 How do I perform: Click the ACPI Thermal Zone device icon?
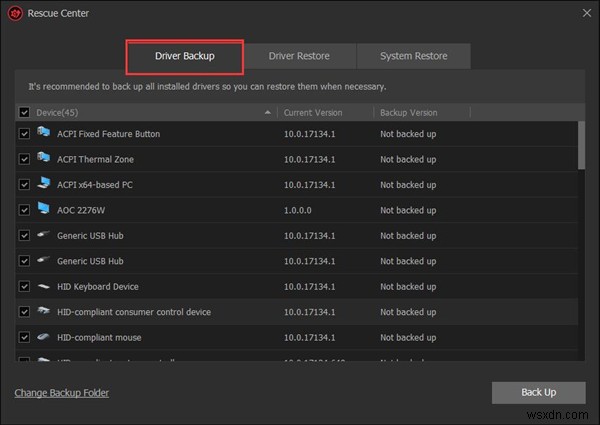point(44,158)
